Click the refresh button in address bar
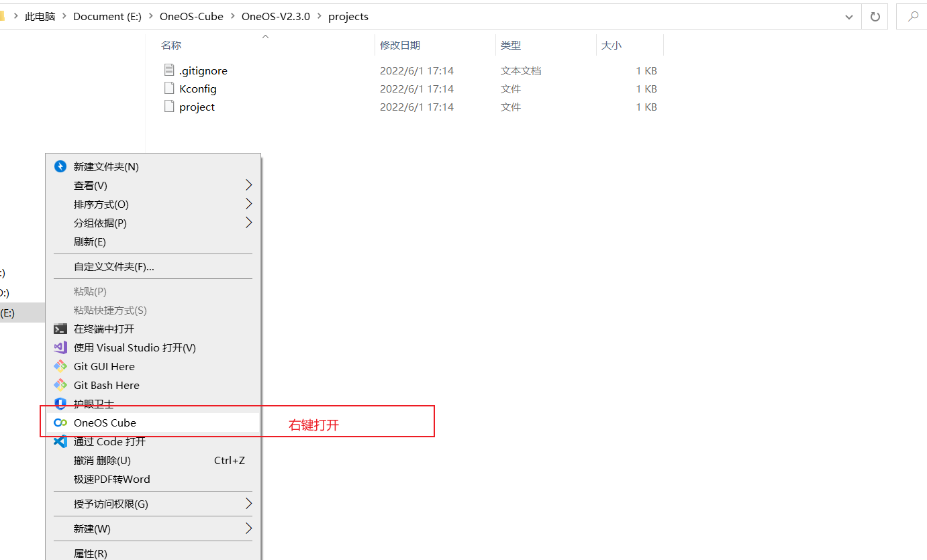Screen dimensions: 927x560 click(875, 17)
